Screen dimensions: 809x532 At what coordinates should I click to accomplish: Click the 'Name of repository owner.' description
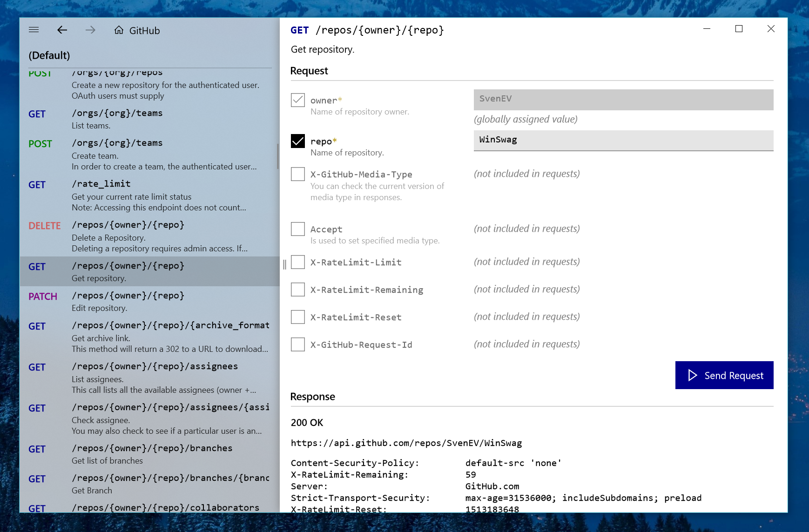[360, 112]
